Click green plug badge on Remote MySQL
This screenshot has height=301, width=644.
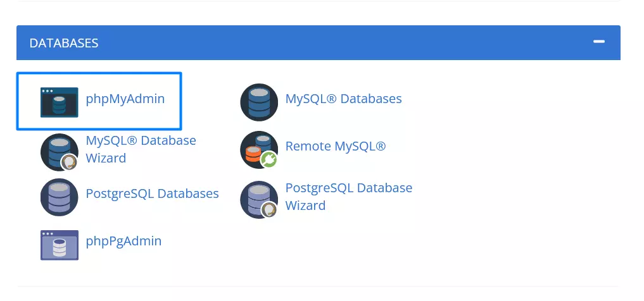[268, 161]
